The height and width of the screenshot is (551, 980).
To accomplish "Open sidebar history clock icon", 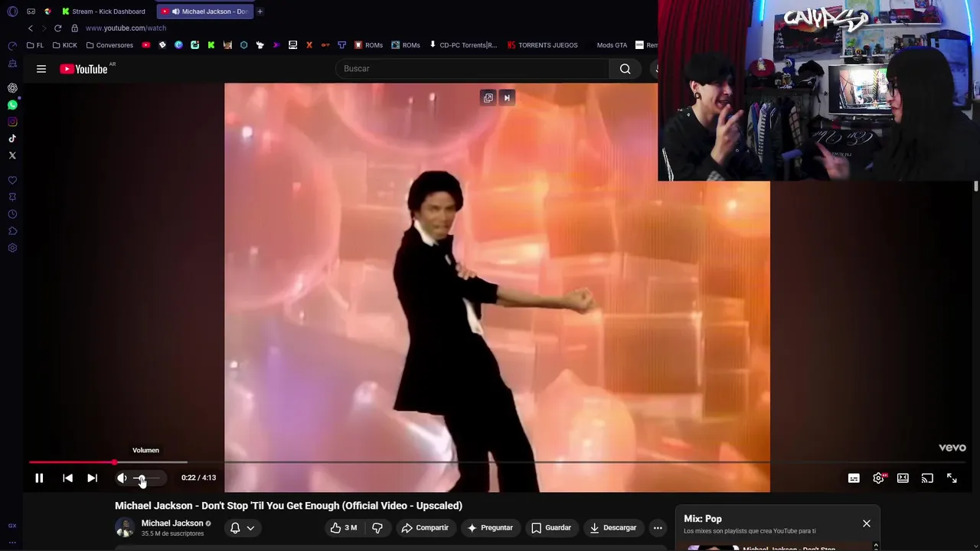I will 12,214.
